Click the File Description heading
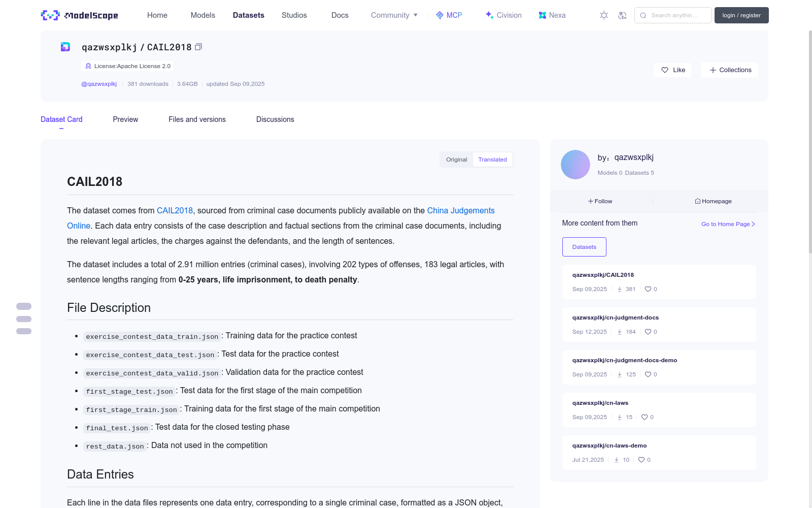This screenshot has width=812, height=508. (109, 308)
